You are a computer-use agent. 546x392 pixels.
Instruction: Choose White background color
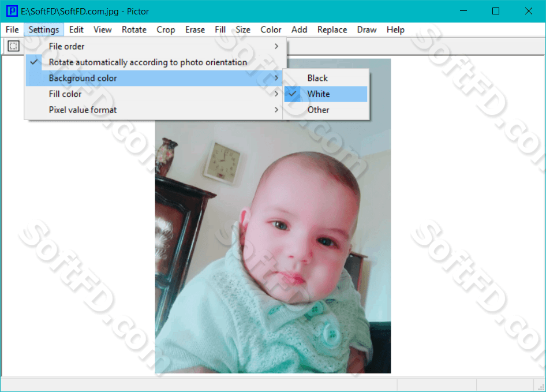tap(326, 94)
